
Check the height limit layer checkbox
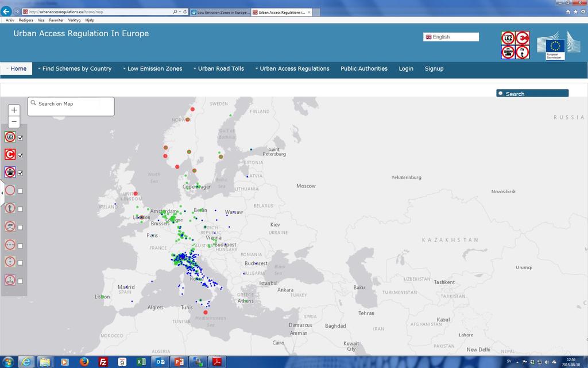click(x=21, y=263)
